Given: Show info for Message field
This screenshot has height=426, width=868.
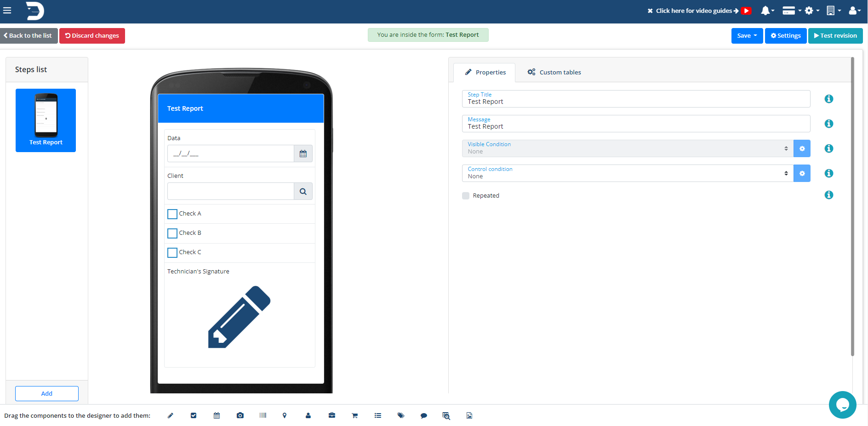Looking at the screenshot, I should [829, 124].
